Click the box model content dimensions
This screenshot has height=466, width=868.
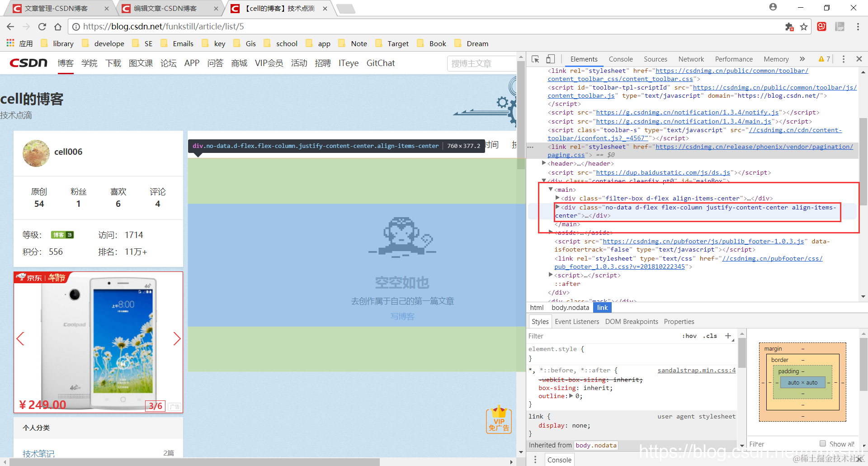click(802, 383)
